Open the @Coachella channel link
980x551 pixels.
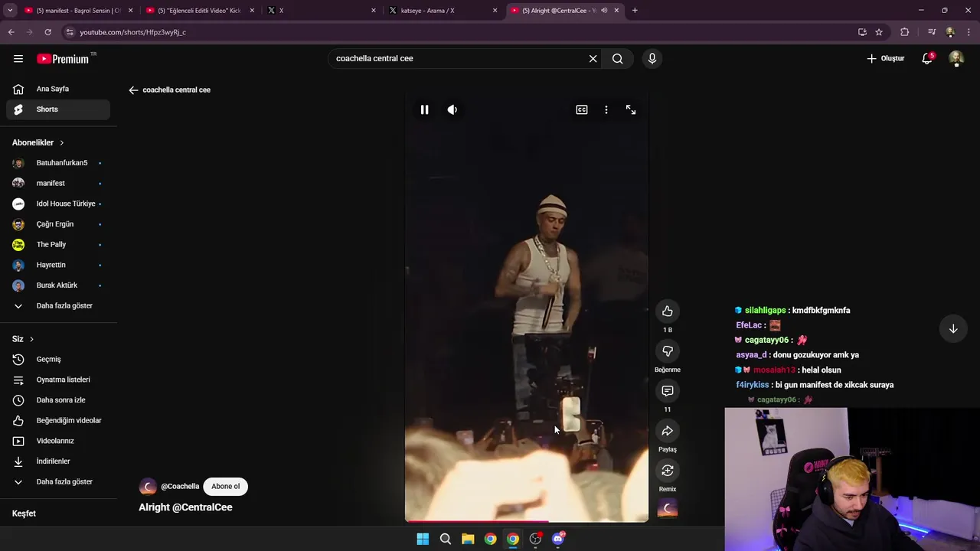pyautogui.click(x=180, y=486)
